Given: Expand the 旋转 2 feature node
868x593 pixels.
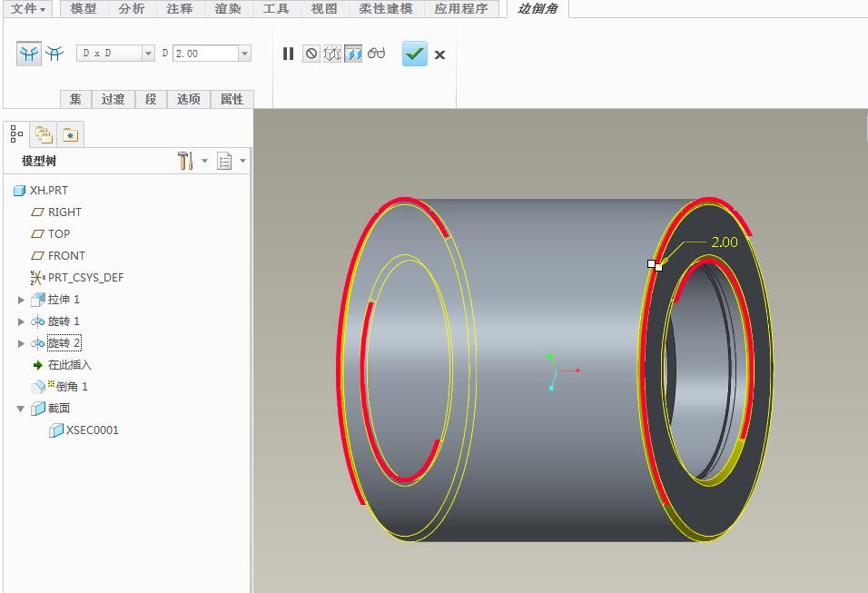Looking at the screenshot, I should point(21,344).
